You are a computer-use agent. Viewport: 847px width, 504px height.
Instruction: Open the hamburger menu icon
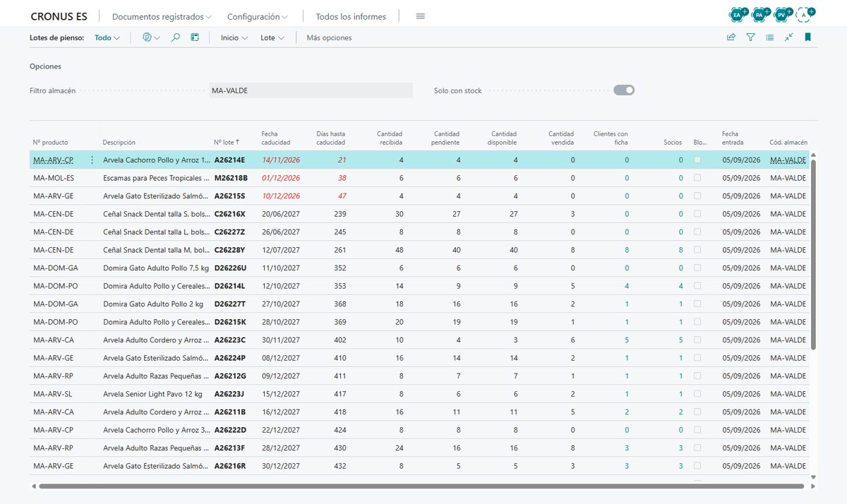421,16
